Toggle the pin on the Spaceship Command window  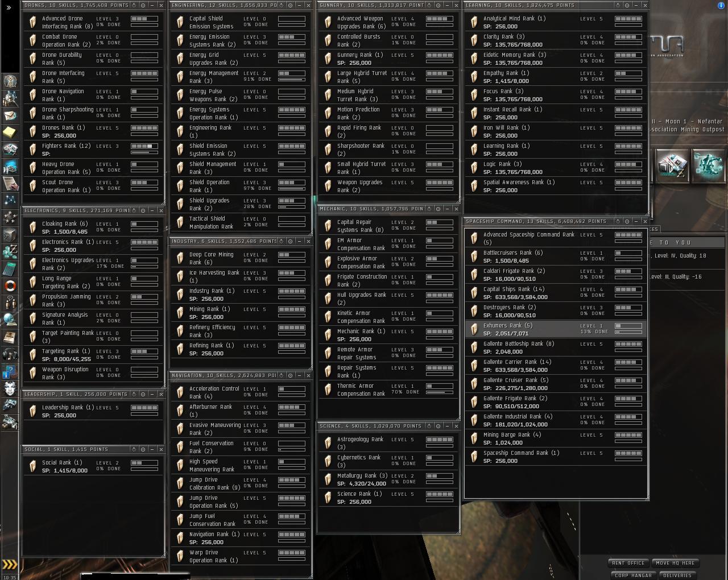627,221
